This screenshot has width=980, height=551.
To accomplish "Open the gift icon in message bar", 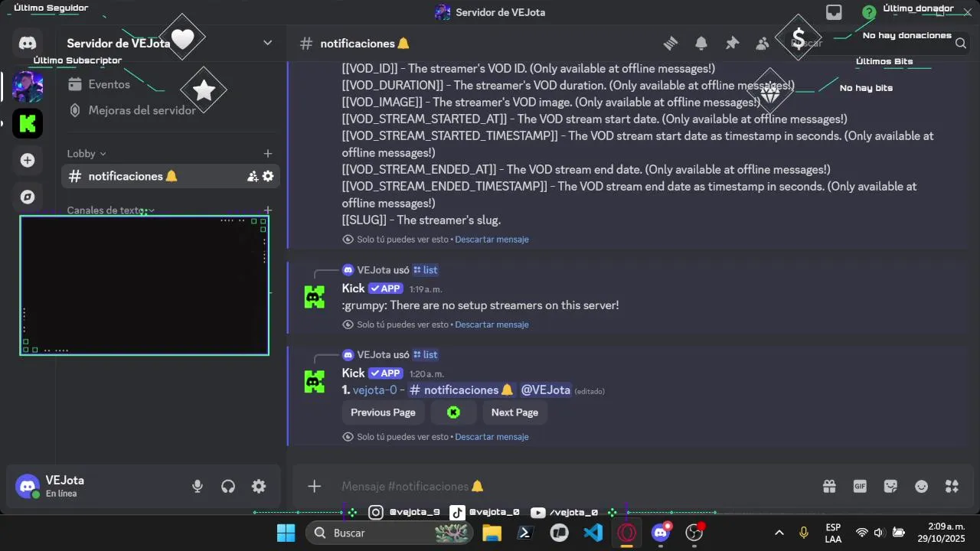I will [x=829, y=486].
